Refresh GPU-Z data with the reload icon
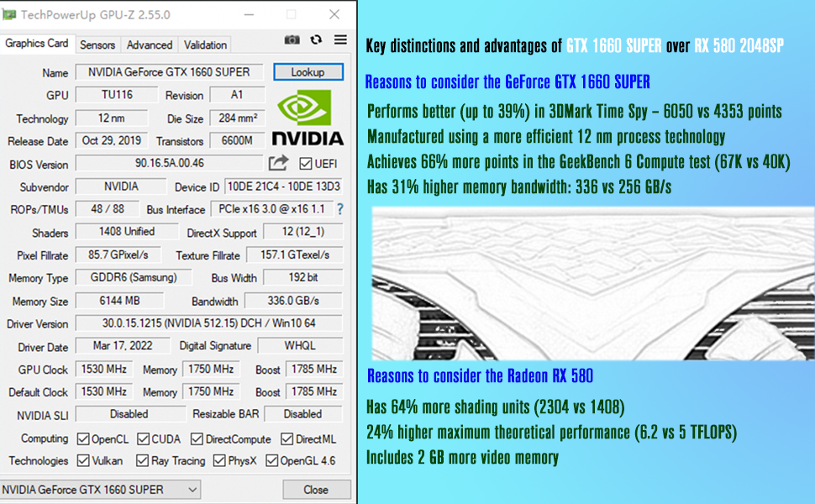Screen dimensions: 815x504 coord(316,40)
